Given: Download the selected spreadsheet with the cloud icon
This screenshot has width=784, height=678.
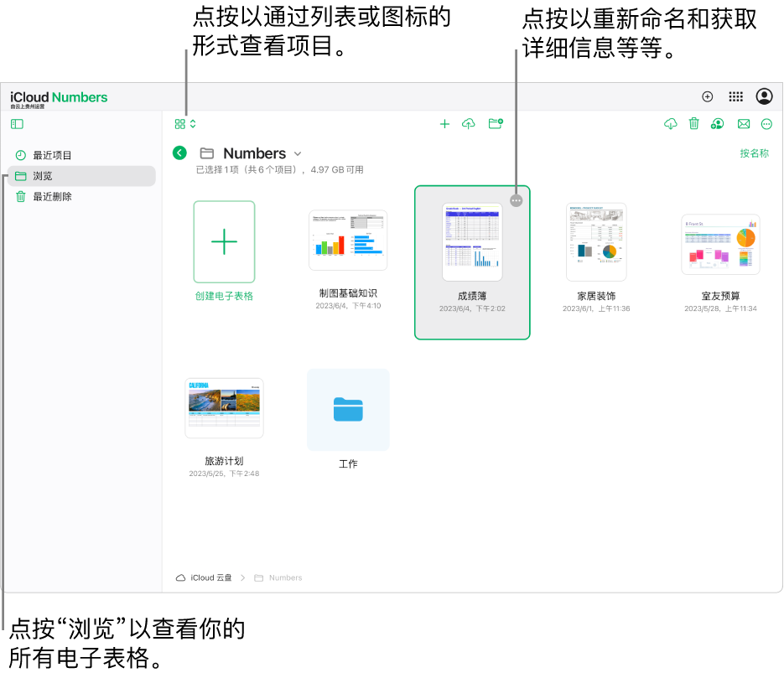Looking at the screenshot, I should tap(670, 123).
